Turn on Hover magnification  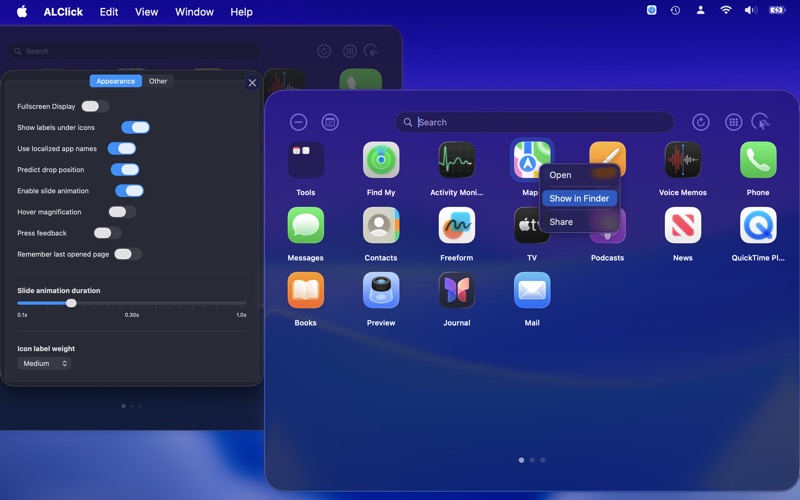click(122, 212)
